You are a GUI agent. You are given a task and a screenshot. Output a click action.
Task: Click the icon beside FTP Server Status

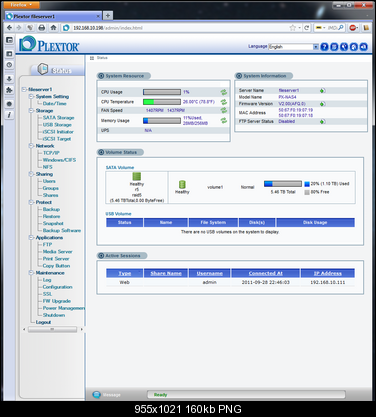point(322,121)
